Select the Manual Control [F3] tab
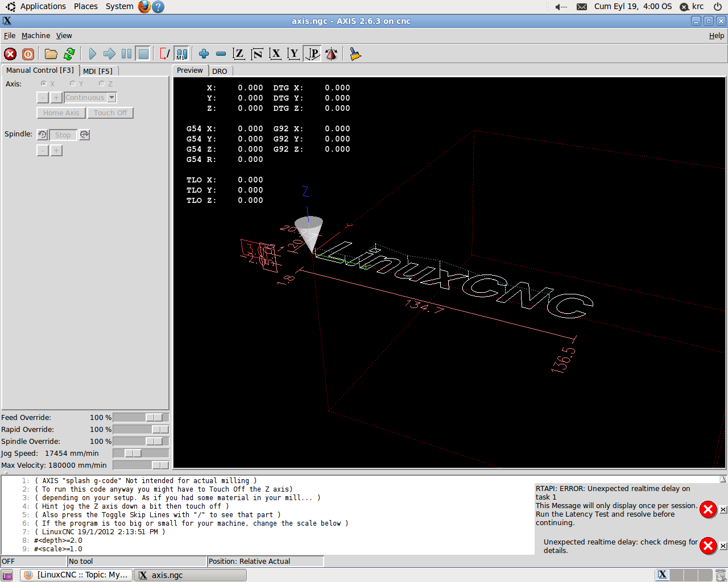This screenshot has height=582, width=728. pos(40,70)
